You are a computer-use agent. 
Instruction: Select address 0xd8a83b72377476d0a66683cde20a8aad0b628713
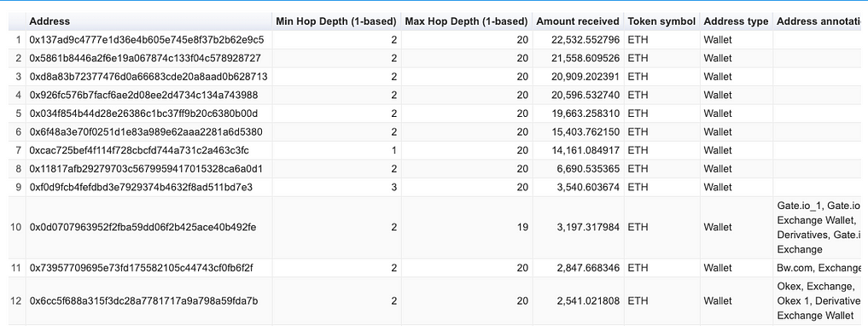(x=149, y=77)
